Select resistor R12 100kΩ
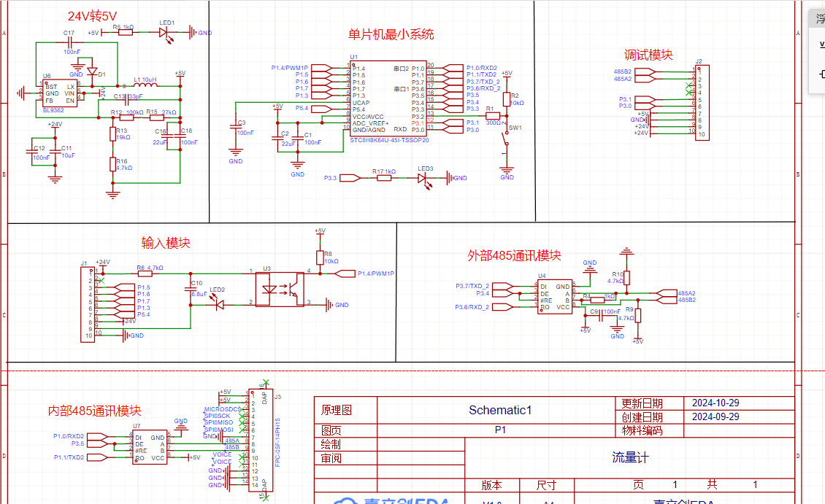The image size is (825, 504). point(126,117)
